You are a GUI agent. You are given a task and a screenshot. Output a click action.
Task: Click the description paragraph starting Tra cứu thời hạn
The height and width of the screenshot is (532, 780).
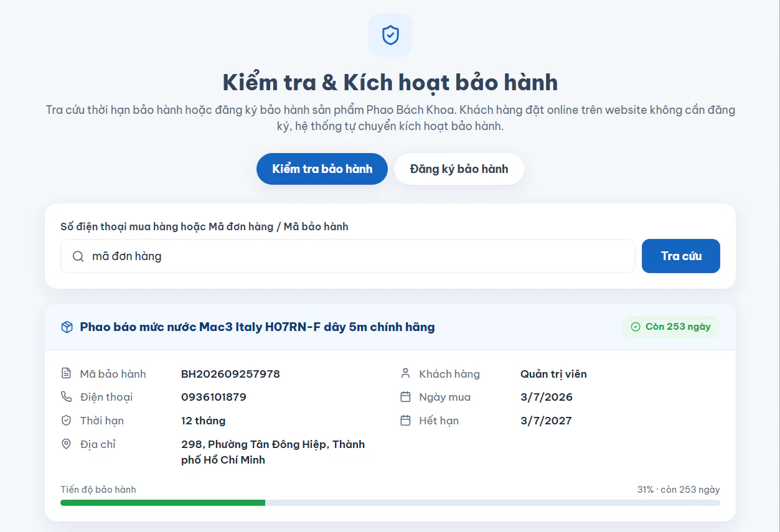click(x=390, y=118)
